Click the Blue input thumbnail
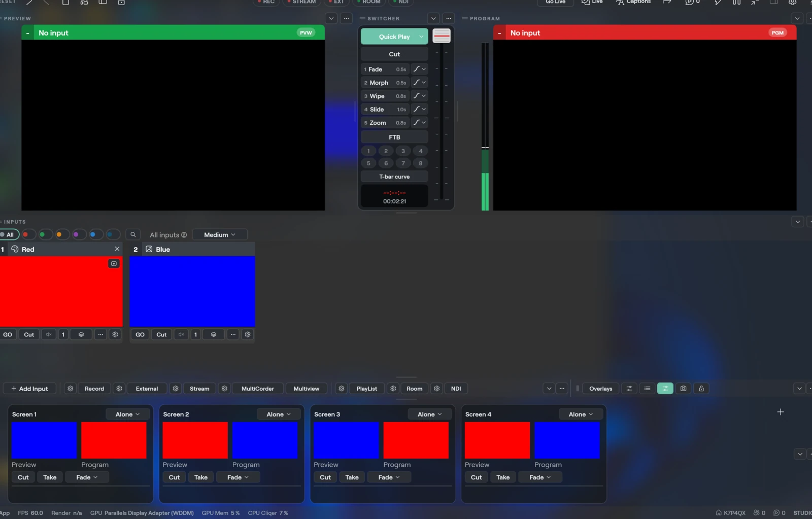Image resolution: width=812 pixels, height=519 pixels. [x=192, y=291]
